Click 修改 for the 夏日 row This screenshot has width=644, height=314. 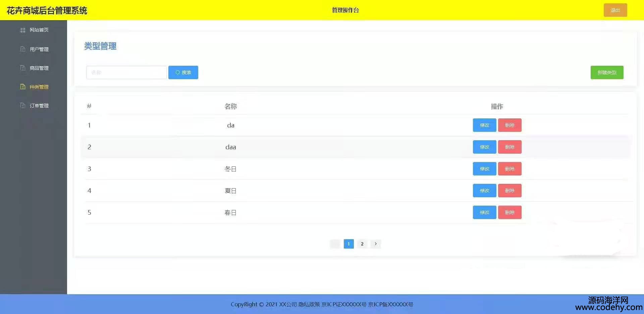coord(484,191)
